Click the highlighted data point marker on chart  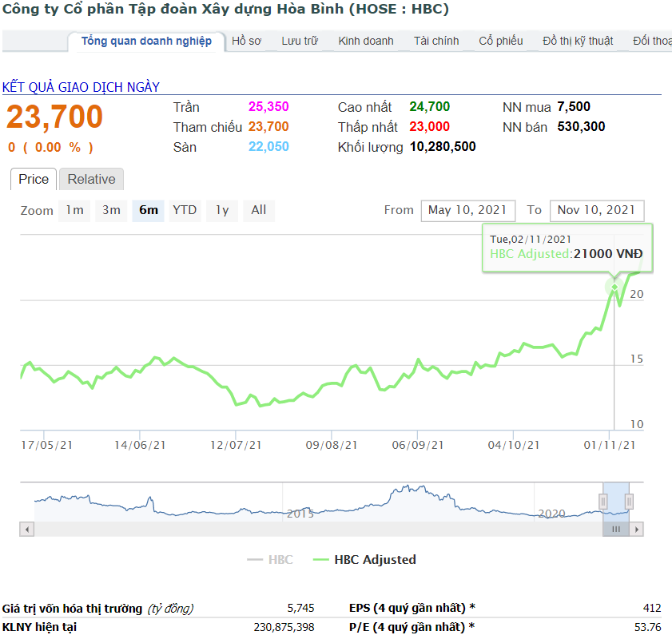click(x=614, y=287)
